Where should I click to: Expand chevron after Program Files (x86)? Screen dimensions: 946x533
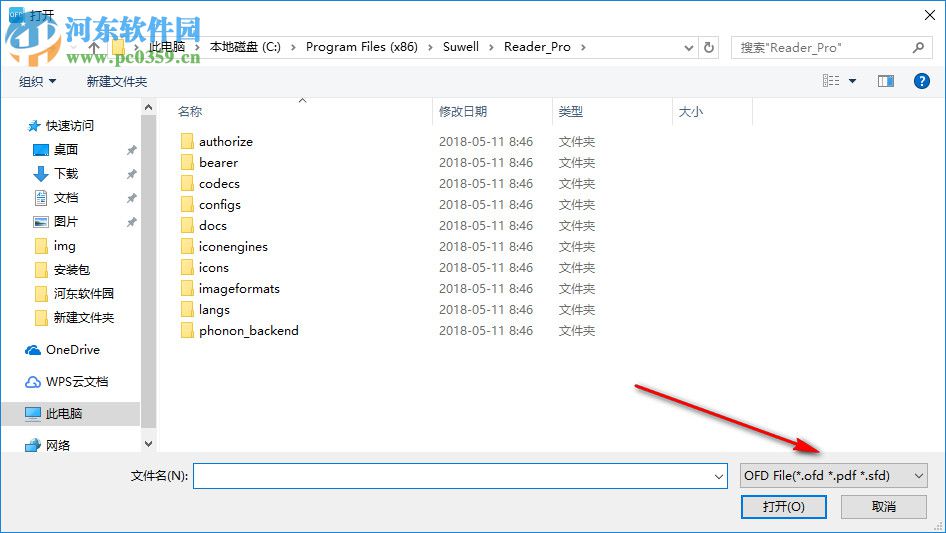click(430, 47)
